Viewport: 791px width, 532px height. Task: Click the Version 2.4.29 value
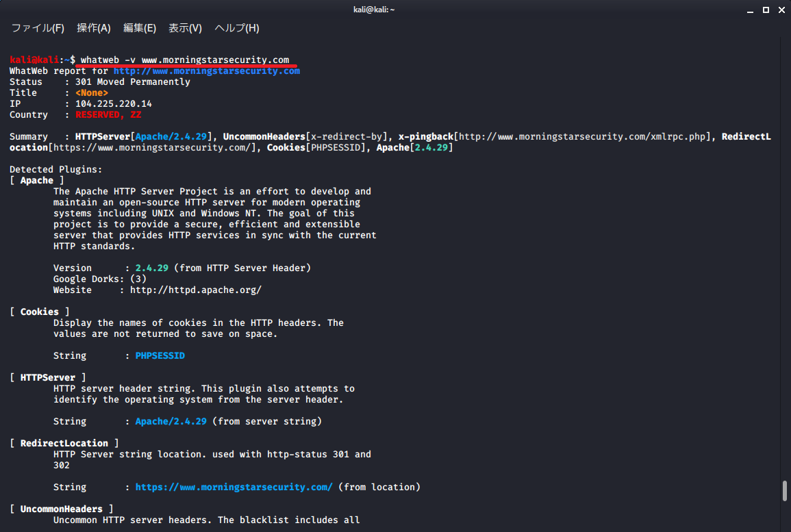[x=152, y=268]
